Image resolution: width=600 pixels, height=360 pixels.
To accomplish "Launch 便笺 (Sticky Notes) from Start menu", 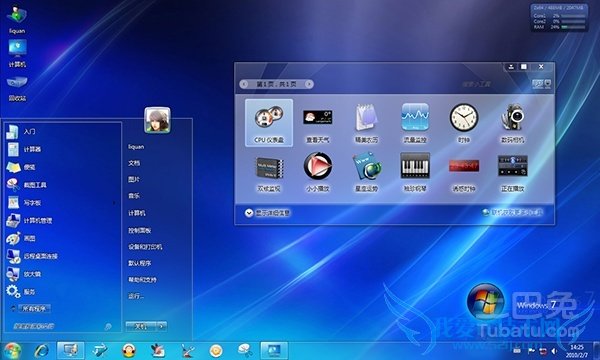I will (x=61, y=167).
